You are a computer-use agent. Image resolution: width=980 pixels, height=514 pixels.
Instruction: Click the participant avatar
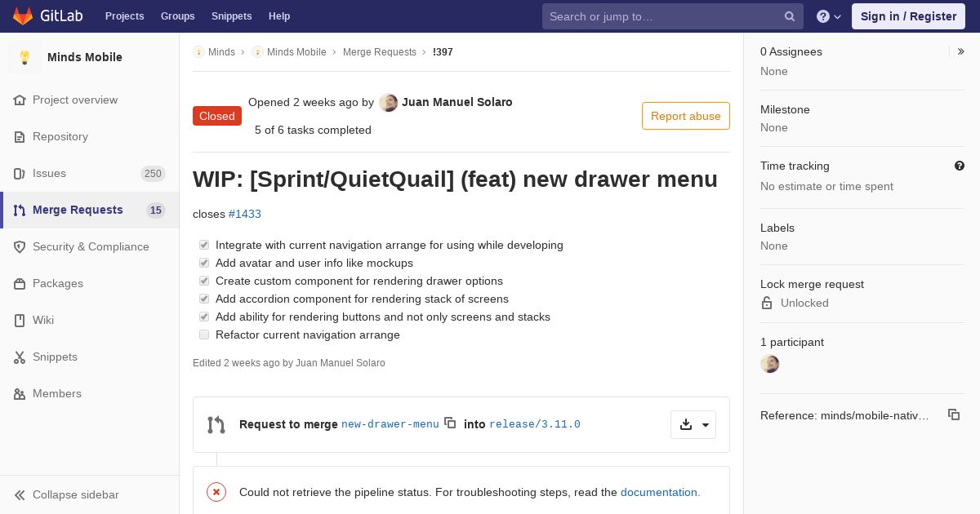[x=770, y=364]
